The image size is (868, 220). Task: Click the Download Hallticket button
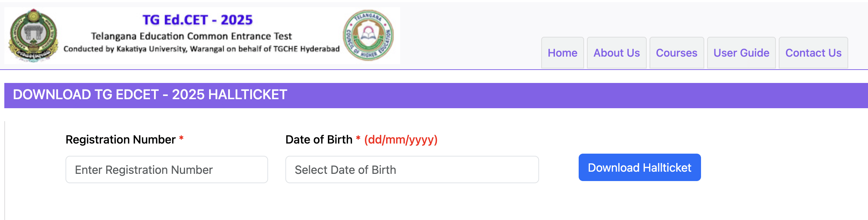click(639, 167)
